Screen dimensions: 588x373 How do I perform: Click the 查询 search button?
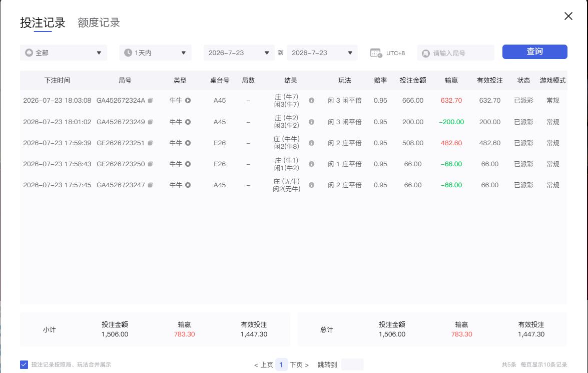(x=535, y=52)
